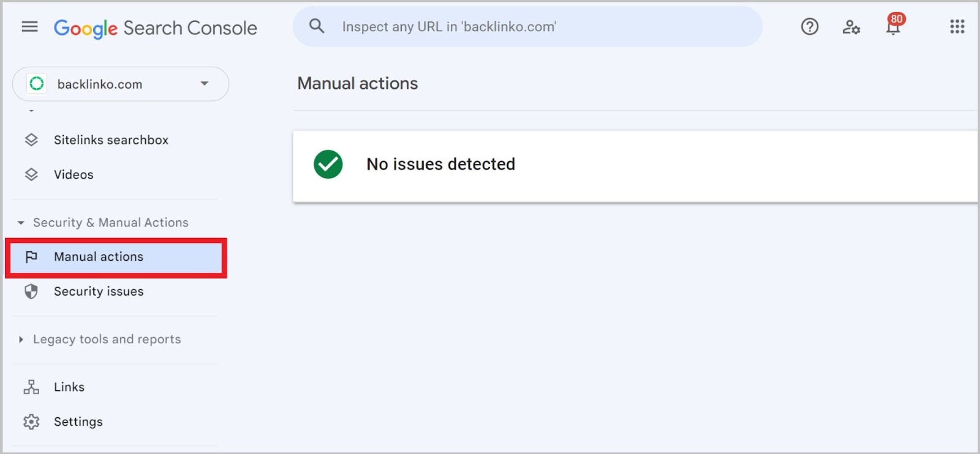Open the Google apps grid icon

pyautogui.click(x=957, y=27)
